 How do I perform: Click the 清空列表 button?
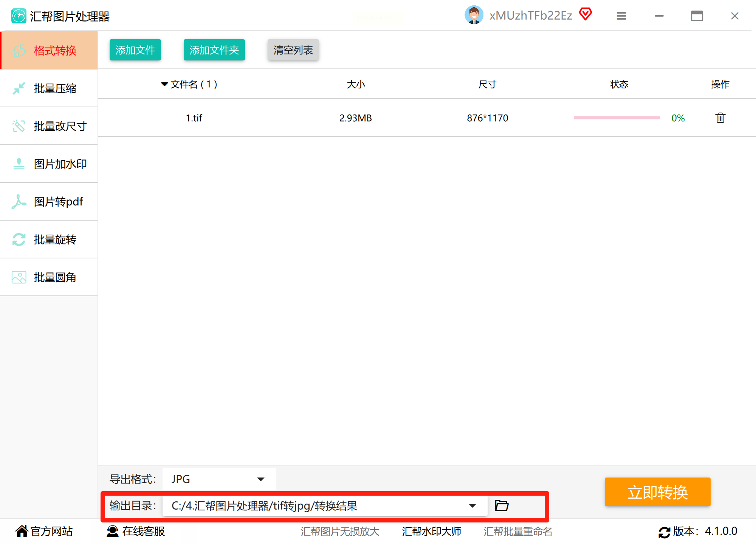tap(293, 50)
